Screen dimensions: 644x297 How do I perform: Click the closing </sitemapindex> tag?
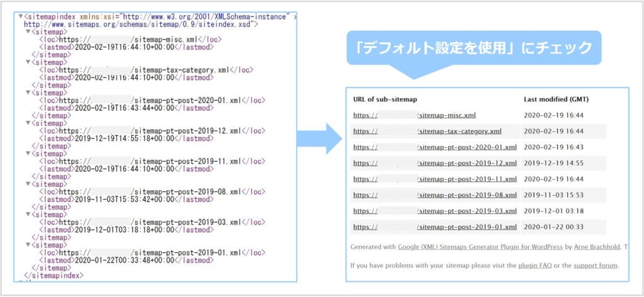(54, 275)
